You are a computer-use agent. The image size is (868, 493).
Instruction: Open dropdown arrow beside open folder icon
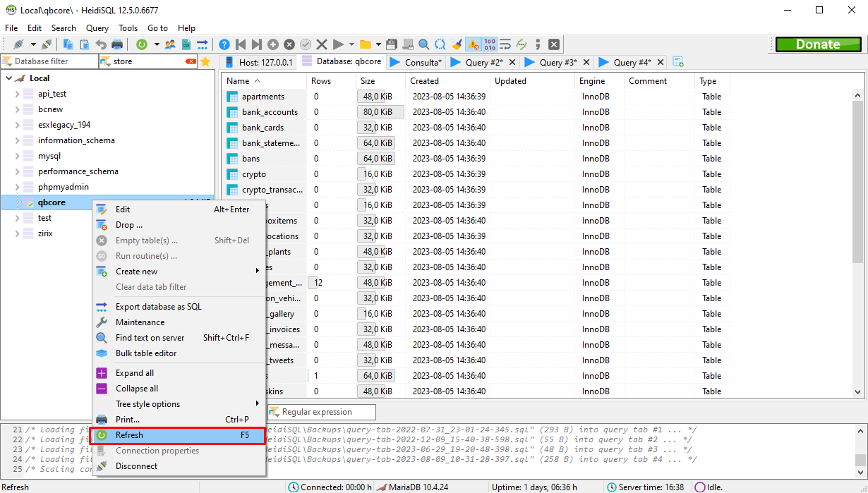tap(379, 44)
